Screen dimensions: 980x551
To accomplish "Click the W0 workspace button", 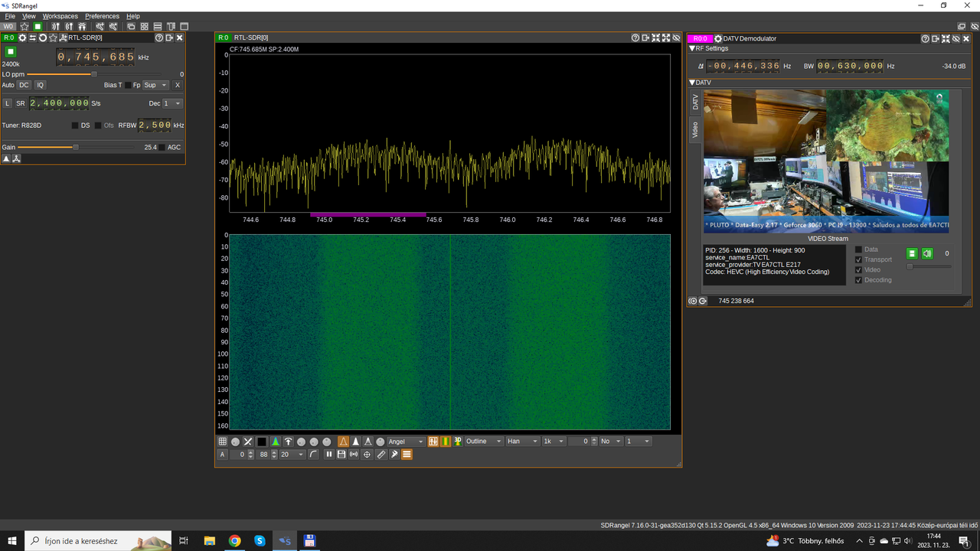I will [x=8, y=26].
